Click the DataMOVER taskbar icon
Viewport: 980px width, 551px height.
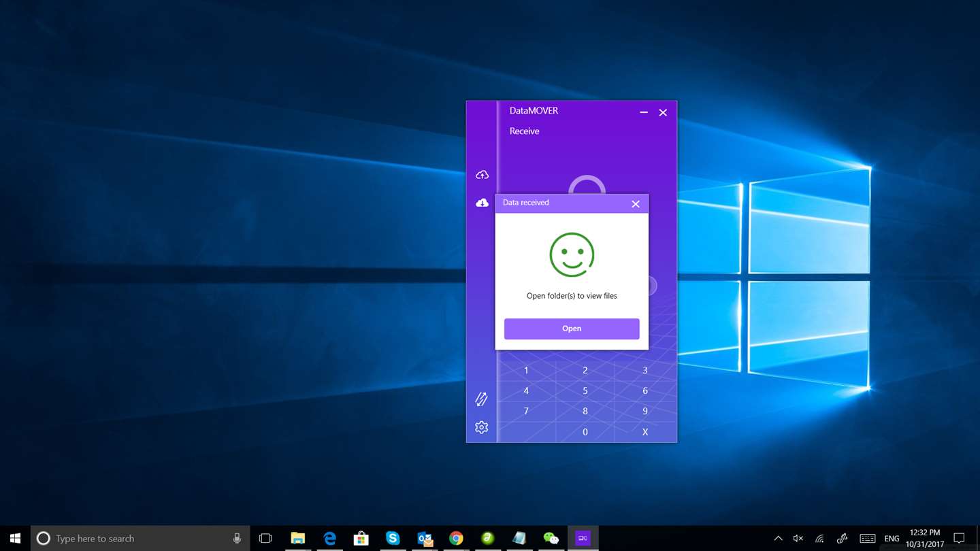click(x=583, y=538)
